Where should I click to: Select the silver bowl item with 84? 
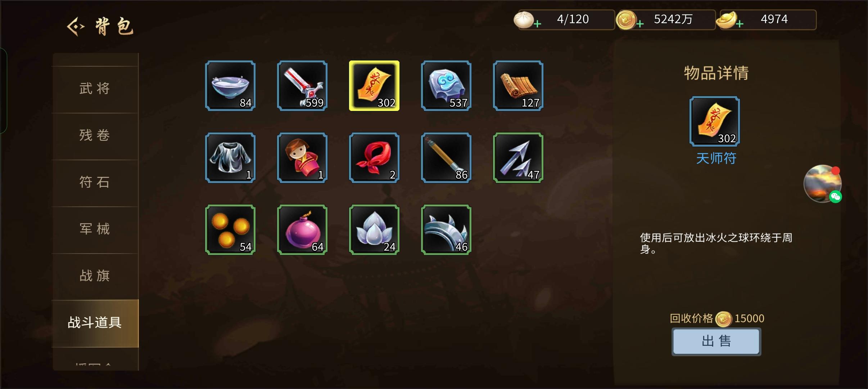click(230, 86)
